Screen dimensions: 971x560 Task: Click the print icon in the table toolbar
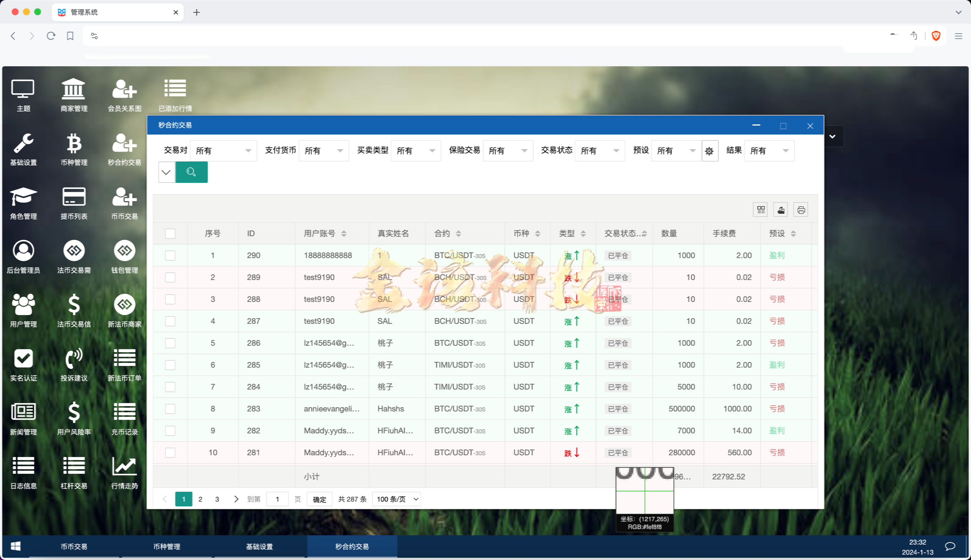click(x=801, y=210)
